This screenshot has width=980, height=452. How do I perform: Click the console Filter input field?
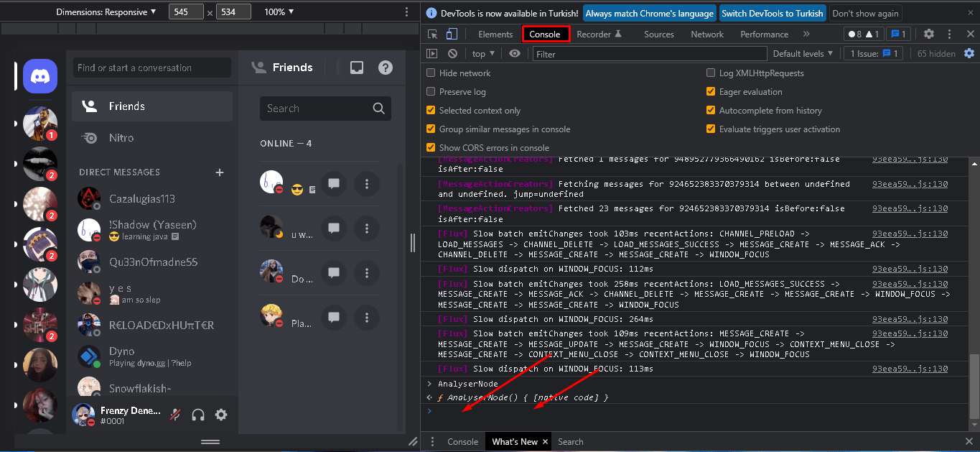tap(650, 54)
